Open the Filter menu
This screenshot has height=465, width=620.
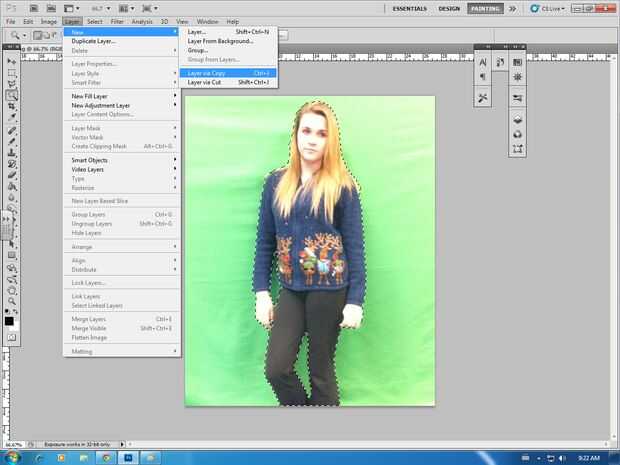click(117, 21)
